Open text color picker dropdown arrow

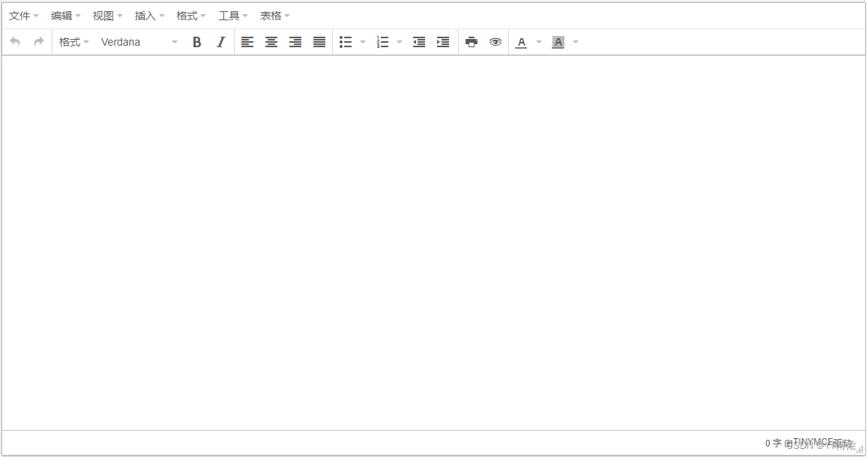[x=539, y=42]
